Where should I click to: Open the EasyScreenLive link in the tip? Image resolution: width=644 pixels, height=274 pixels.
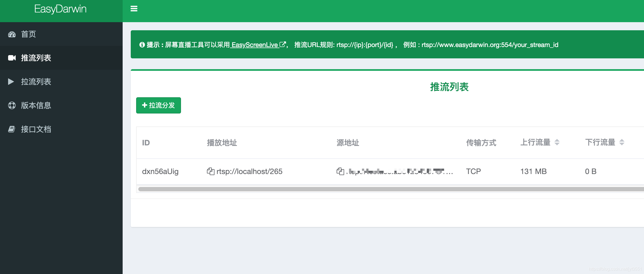(255, 45)
